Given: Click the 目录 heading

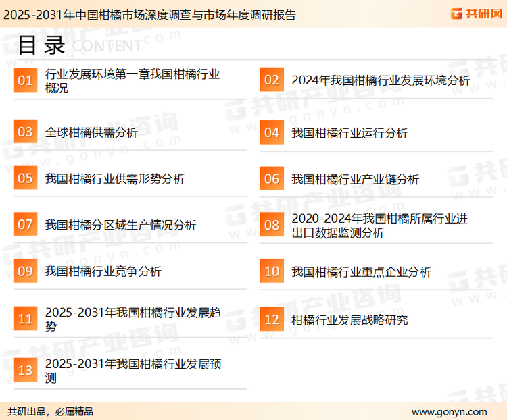Looking at the screenshot, I should coord(41,45).
